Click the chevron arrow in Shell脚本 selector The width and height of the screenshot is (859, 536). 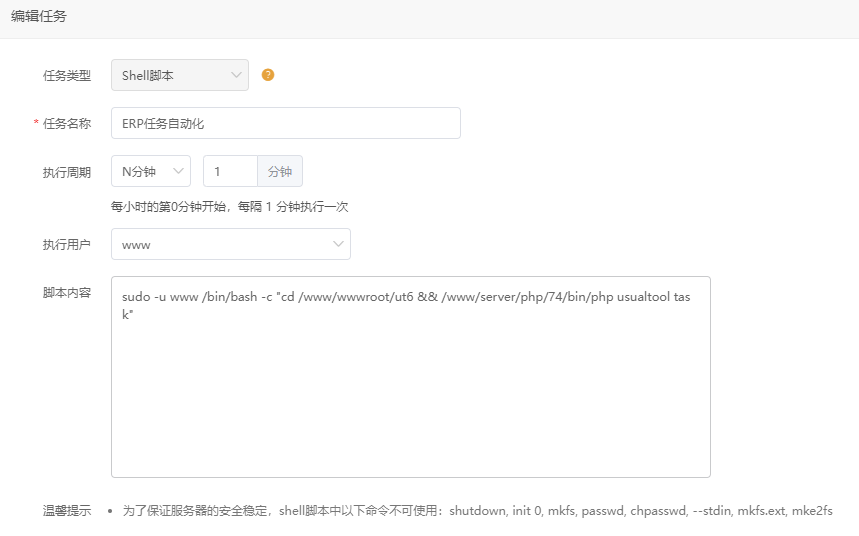pos(236,75)
